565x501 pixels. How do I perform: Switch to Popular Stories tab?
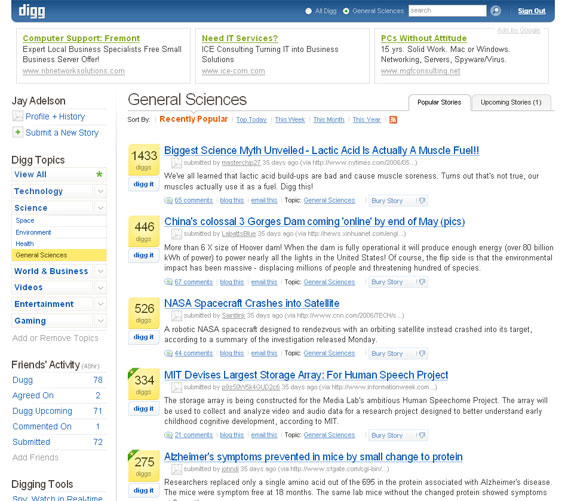pyautogui.click(x=439, y=102)
